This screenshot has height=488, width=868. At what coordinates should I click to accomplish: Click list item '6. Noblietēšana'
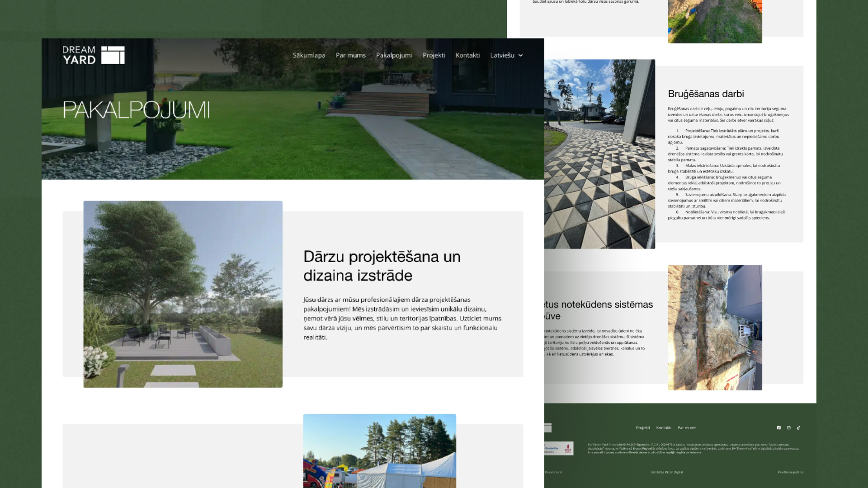(726, 215)
